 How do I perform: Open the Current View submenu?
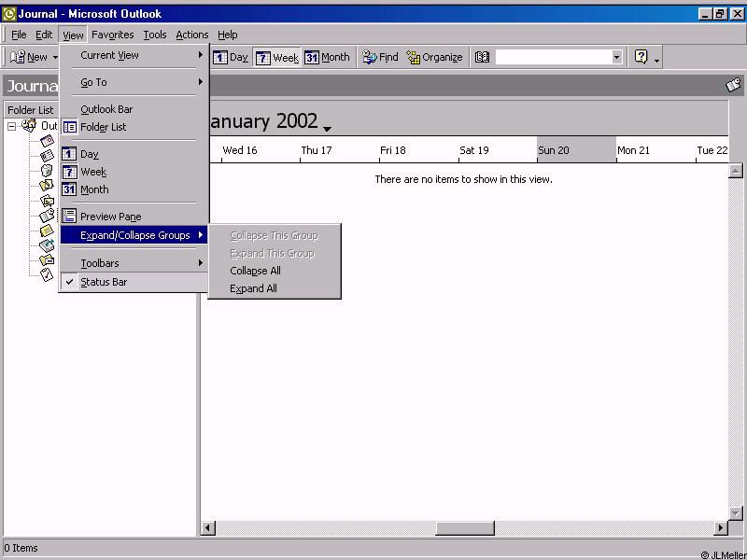134,55
